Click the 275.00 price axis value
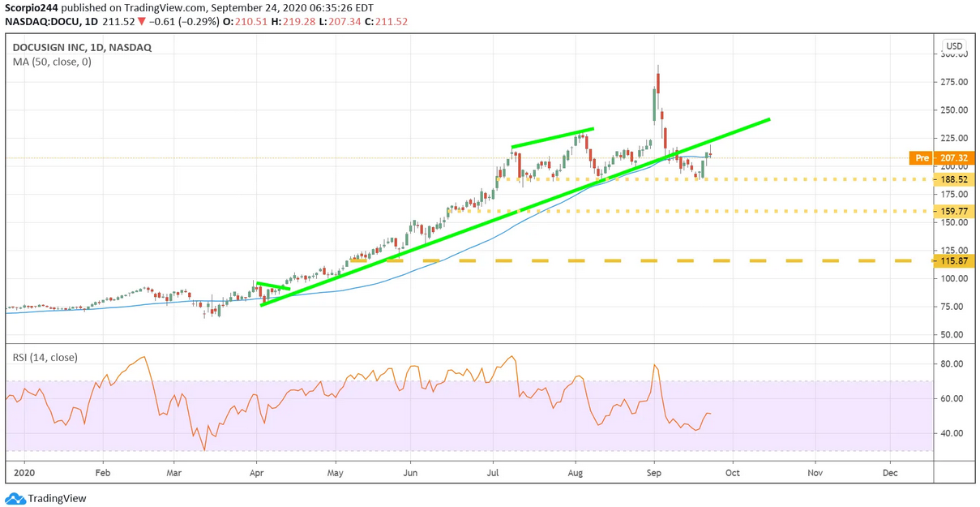Screen dimensions: 980x507 954,82
